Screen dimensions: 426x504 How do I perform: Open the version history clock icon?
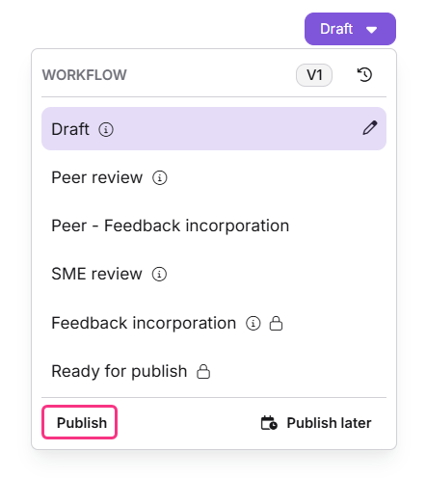tap(364, 75)
